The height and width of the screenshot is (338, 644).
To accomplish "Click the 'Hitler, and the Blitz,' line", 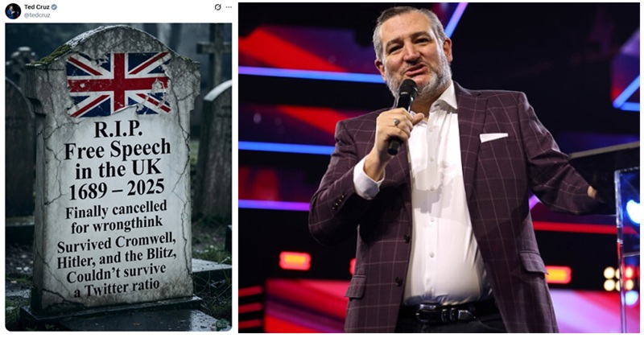I will tap(117, 259).
